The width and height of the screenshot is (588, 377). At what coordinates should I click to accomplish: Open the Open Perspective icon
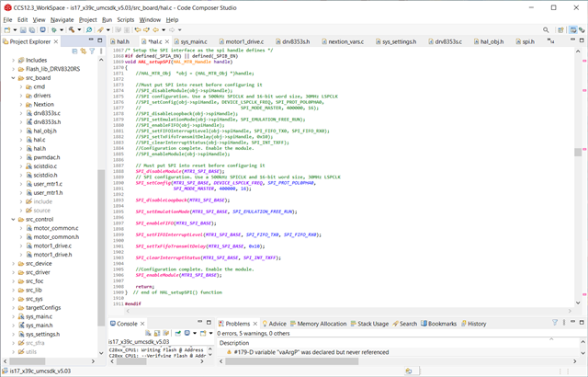point(560,30)
